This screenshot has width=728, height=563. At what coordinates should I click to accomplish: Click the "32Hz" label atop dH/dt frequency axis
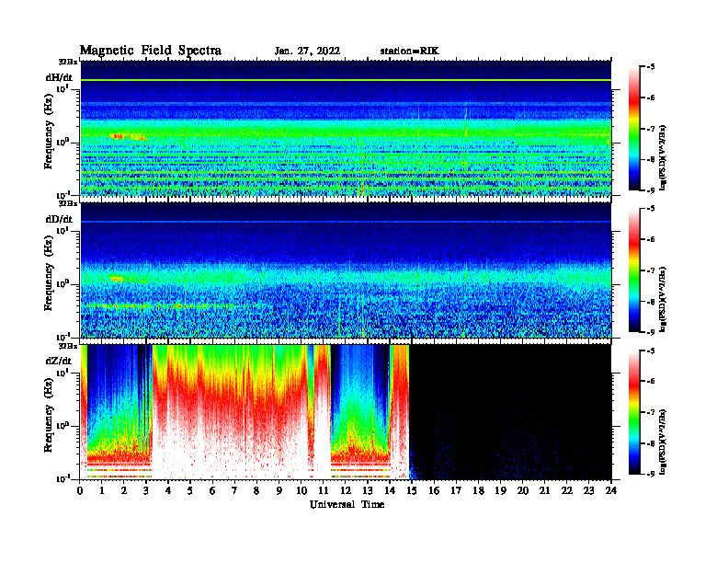(x=68, y=62)
